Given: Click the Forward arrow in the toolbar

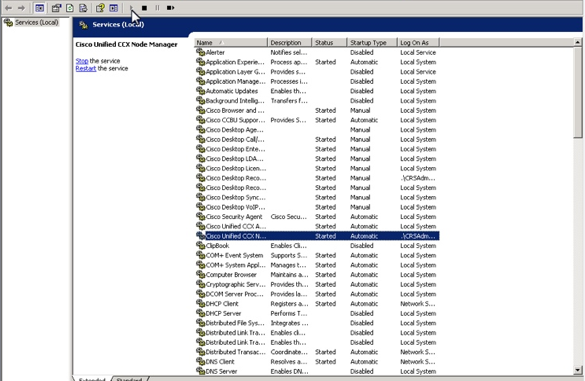Looking at the screenshot, I should click(21, 8).
